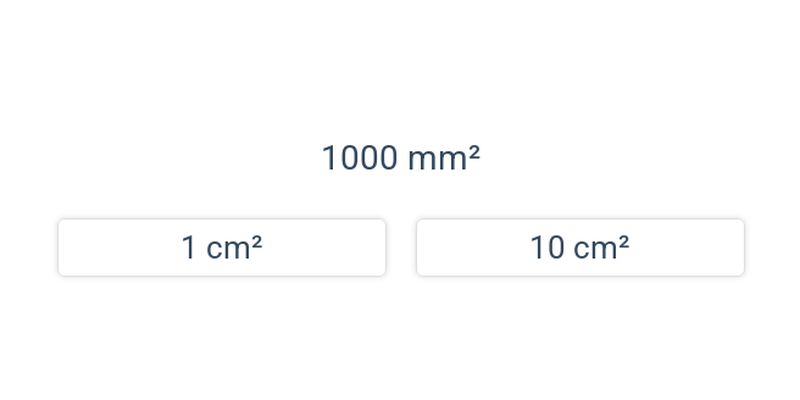Click the 1000 mm² question text

(x=400, y=158)
